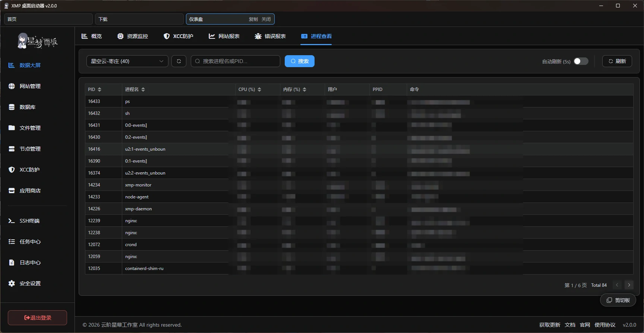Sort table by PID column arrows
644x333 pixels.
(x=100, y=89)
